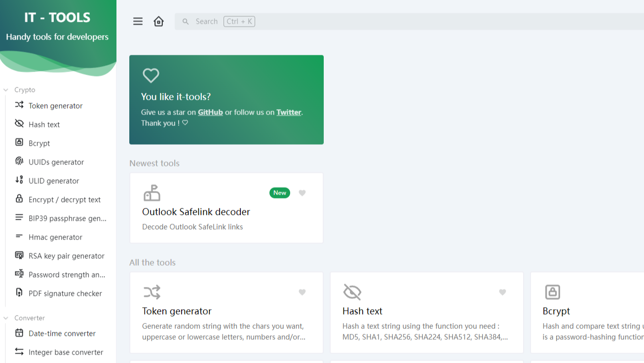Click the PDF signature checker file icon
644x363 pixels.
point(19,292)
